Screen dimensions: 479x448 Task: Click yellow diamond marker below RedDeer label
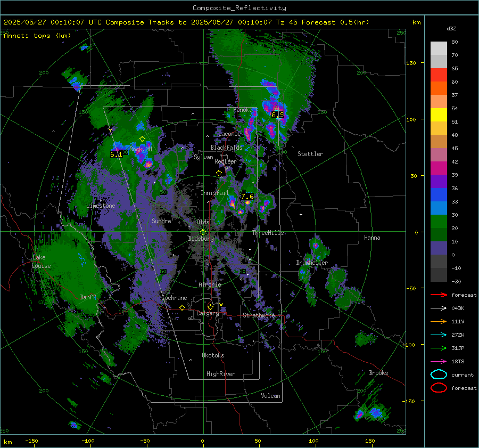pos(219,173)
